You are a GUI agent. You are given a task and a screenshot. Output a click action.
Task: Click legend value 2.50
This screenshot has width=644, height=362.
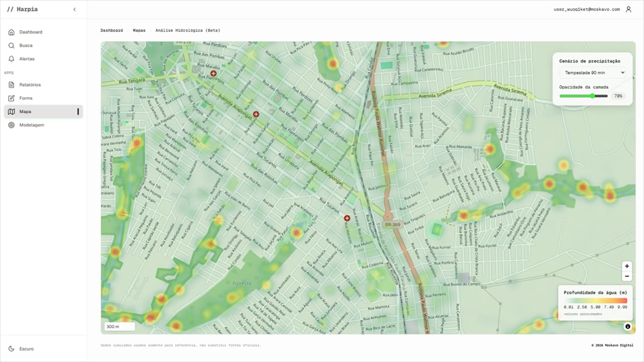[x=582, y=307]
